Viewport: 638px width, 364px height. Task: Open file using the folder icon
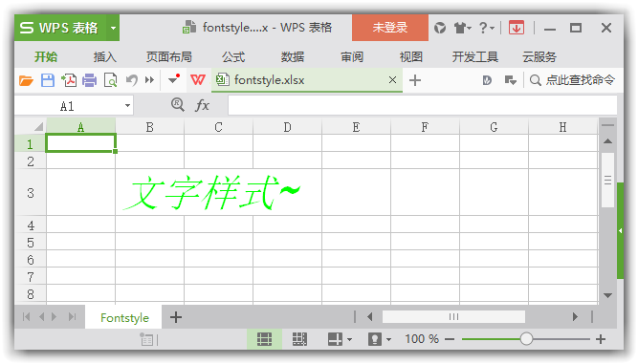pyautogui.click(x=26, y=80)
